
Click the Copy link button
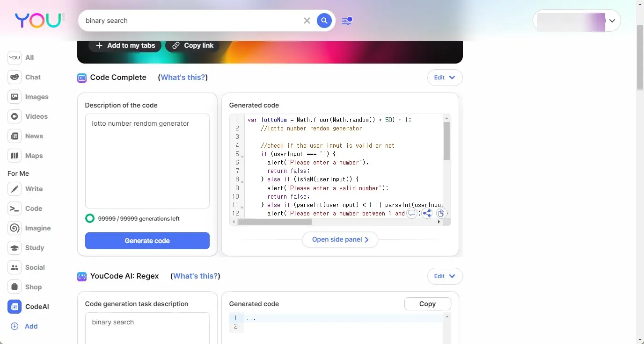pyautogui.click(x=192, y=45)
